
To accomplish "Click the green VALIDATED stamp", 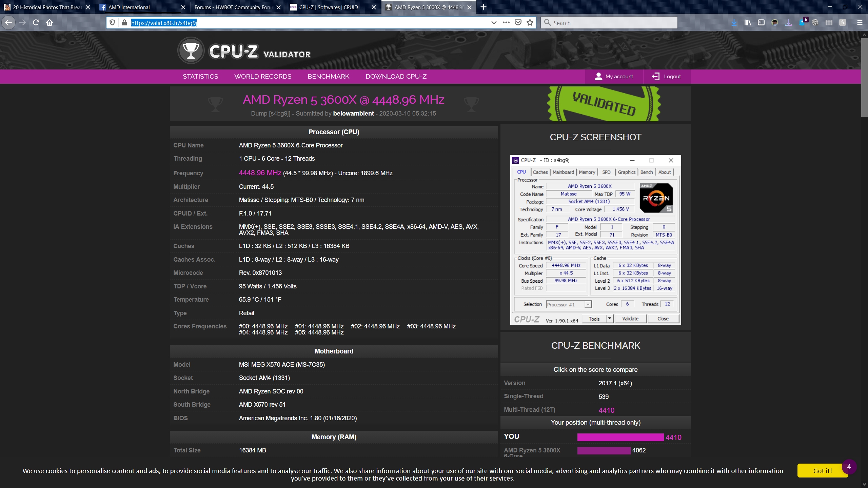I will tap(604, 104).
